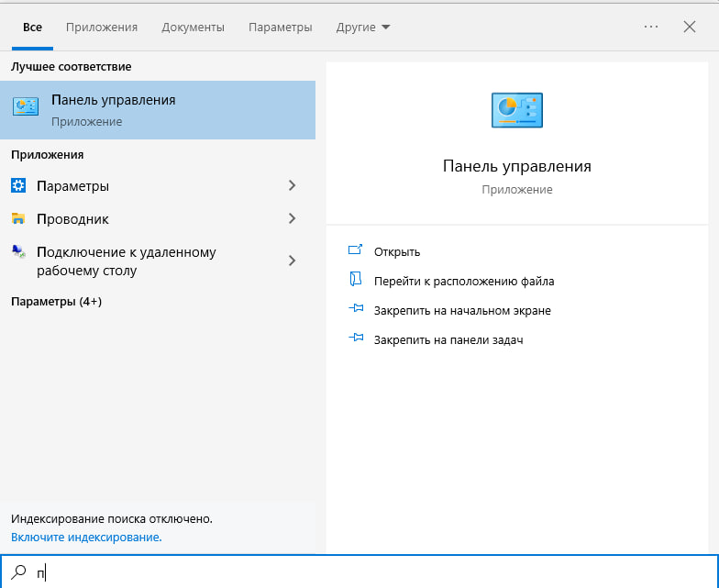Image resolution: width=719 pixels, height=588 pixels.
Task: Click the Control Panel icon in best match
Action: pos(26,106)
